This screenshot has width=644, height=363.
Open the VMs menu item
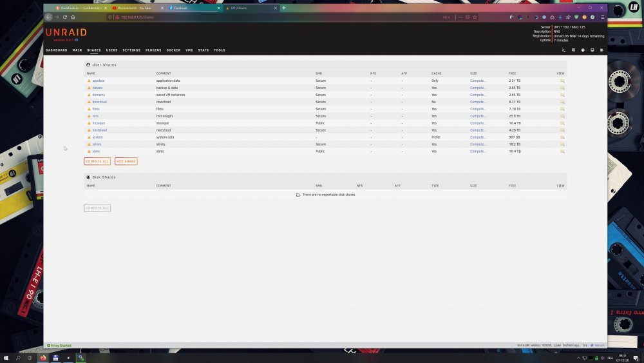[189, 50]
